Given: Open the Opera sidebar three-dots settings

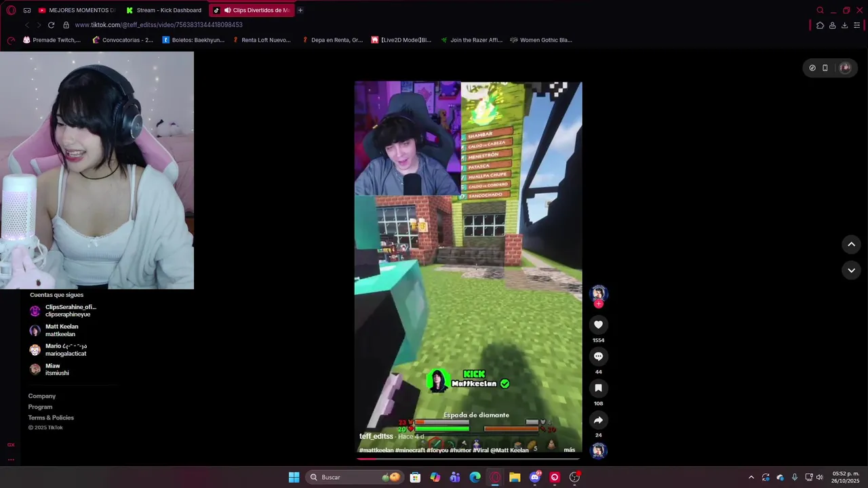Looking at the screenshot, I should [x=11, y=460].
